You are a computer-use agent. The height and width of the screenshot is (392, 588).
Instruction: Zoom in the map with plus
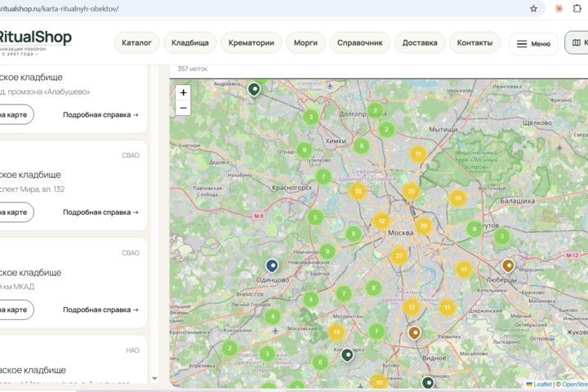(x=183, y=92)
